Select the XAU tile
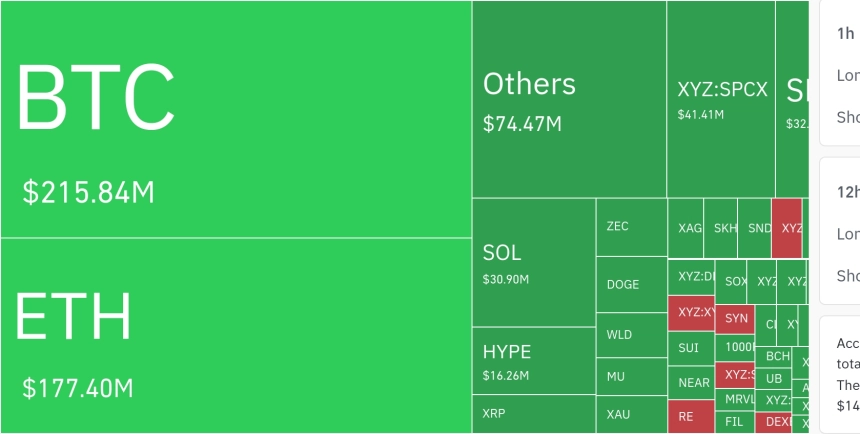860x434 pixels. tap(631, 415)
